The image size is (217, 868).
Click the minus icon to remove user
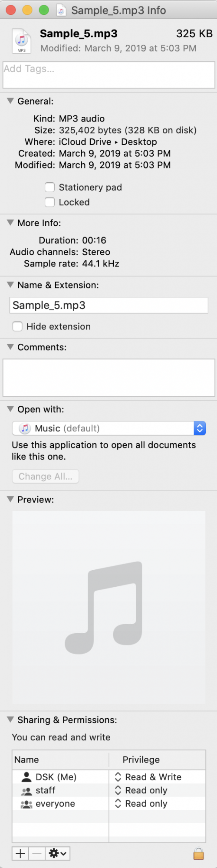(37, 853)
